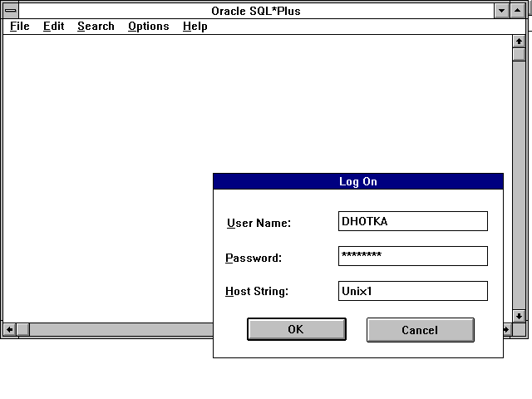Minimize the Oracle SQL*Plus window
Screen dimensions: 532x399
[x=502, y=11]
